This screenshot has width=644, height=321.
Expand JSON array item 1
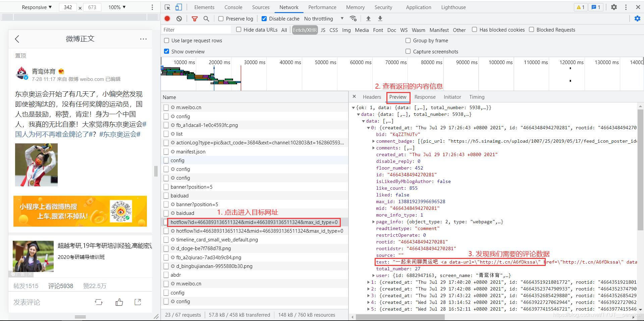pos(368,282)
